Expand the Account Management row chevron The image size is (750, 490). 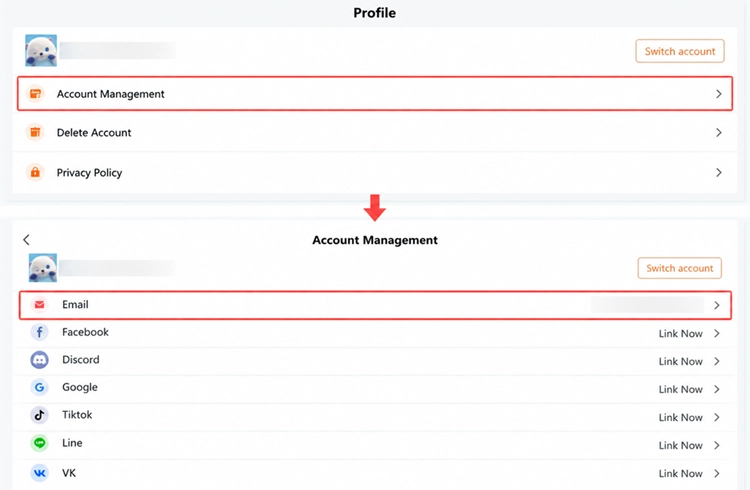click(x=718, y=94)
